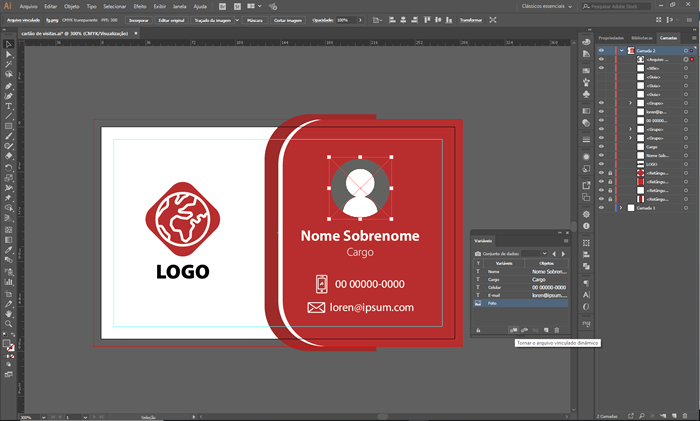
Task: Open the Clássicos essenciais workspace dropdown
Action: [x=547, y=6]
